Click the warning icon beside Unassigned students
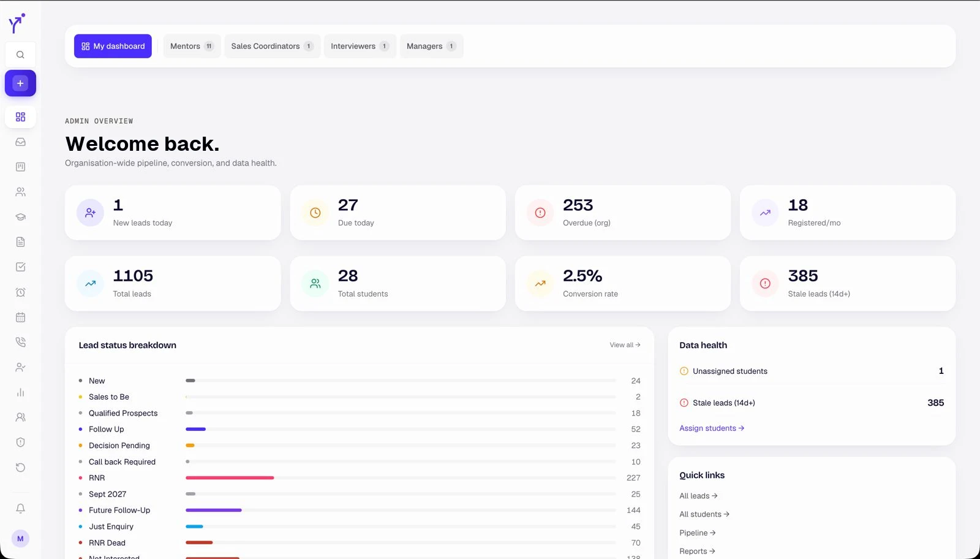 [684, 371]
